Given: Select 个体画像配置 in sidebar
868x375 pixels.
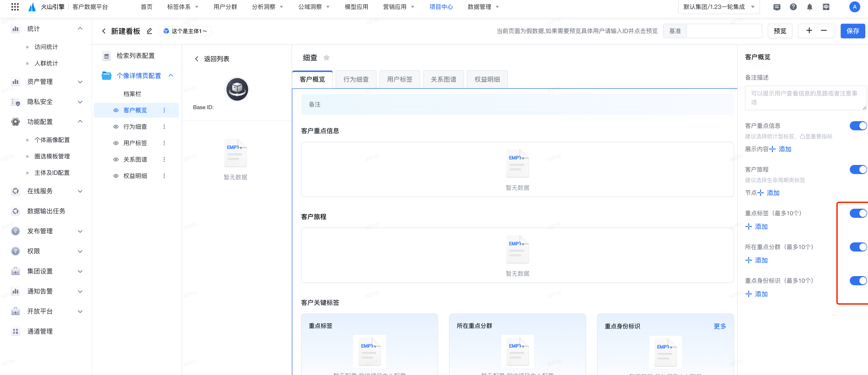Looking at the screenshot, I should tap(52, 140).
